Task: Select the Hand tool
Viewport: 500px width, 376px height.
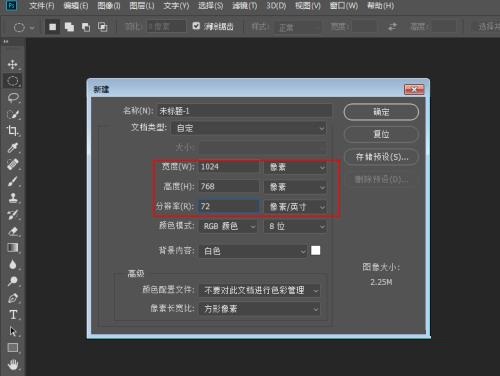Action: (13, 365)
